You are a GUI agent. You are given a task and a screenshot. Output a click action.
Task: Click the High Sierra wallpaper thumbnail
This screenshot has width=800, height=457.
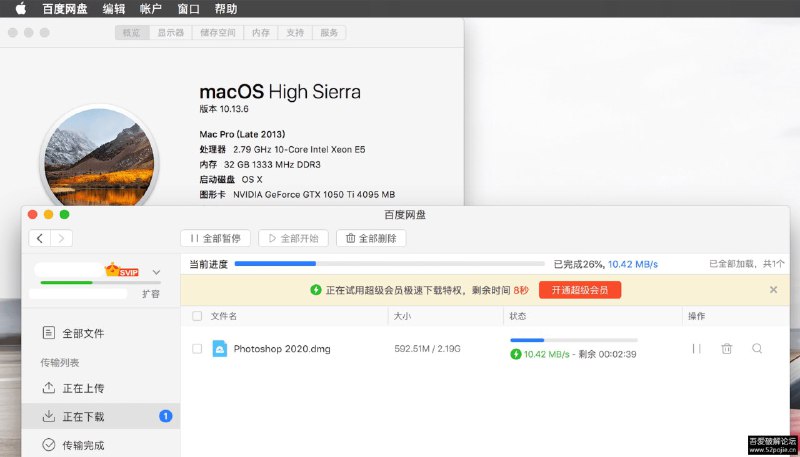click(x=99, y=157)
